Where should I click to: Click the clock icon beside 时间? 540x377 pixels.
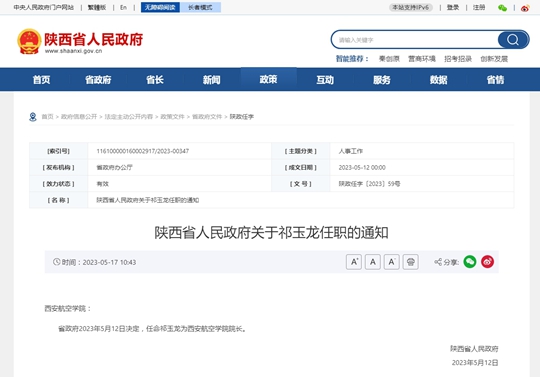coord(56,262)
